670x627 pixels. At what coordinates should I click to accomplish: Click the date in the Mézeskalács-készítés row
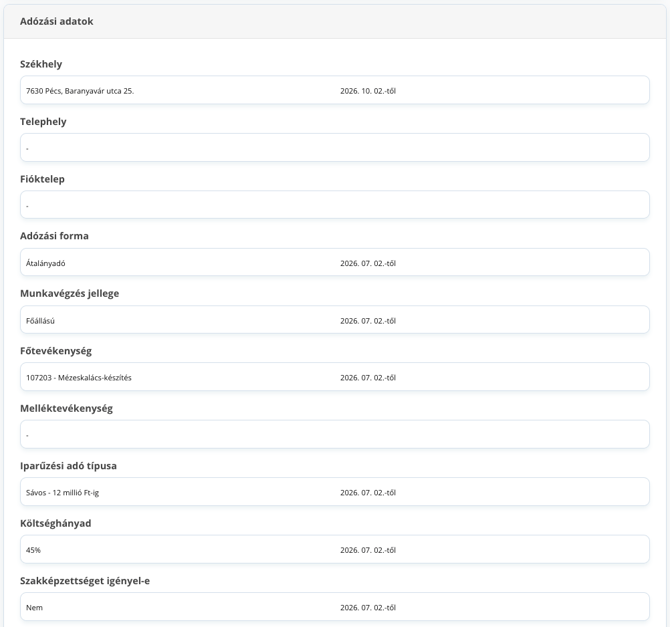pos(368,378)
